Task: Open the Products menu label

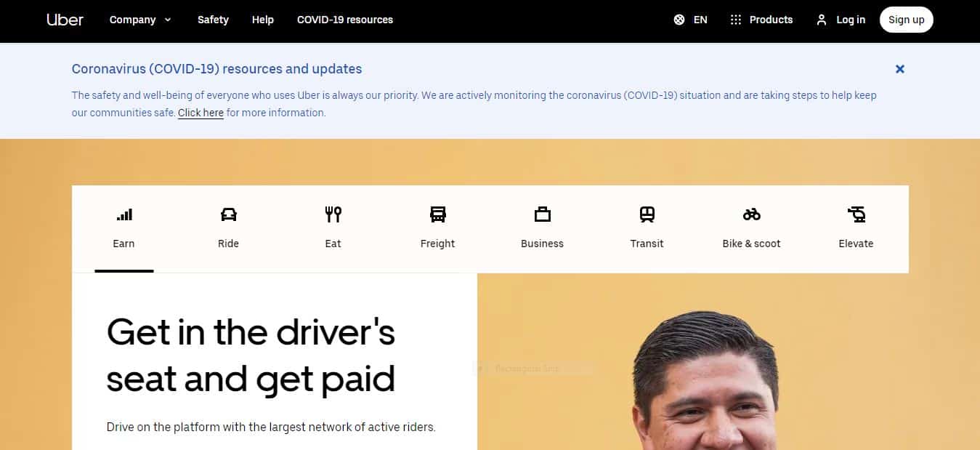Action: tap(772, 20)
